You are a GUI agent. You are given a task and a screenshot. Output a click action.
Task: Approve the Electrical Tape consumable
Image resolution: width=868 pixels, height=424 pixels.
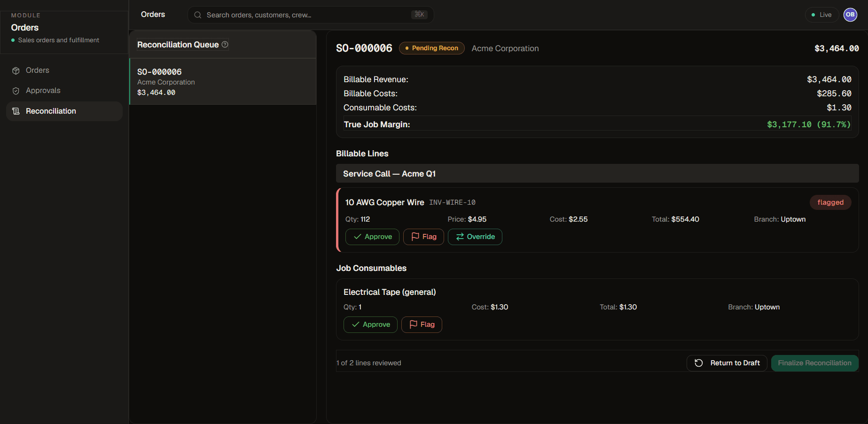(370, 324)
